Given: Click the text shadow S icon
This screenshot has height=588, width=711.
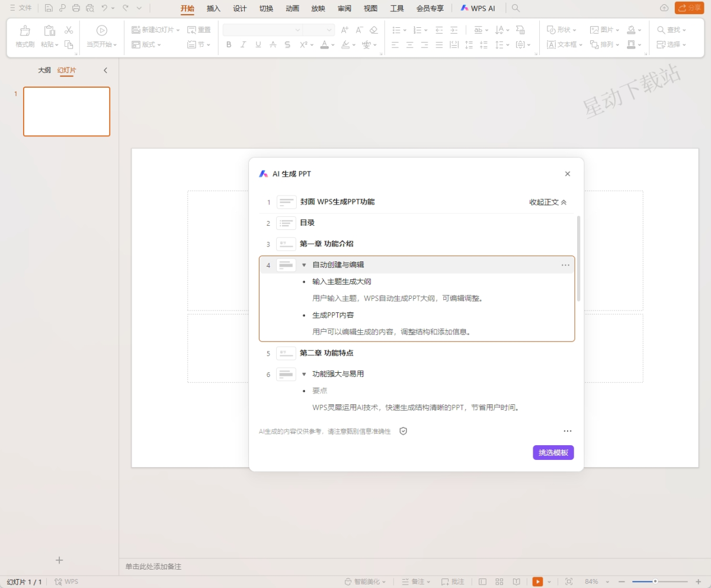Looking at the screenshot, I should click(x=287, y=44).
